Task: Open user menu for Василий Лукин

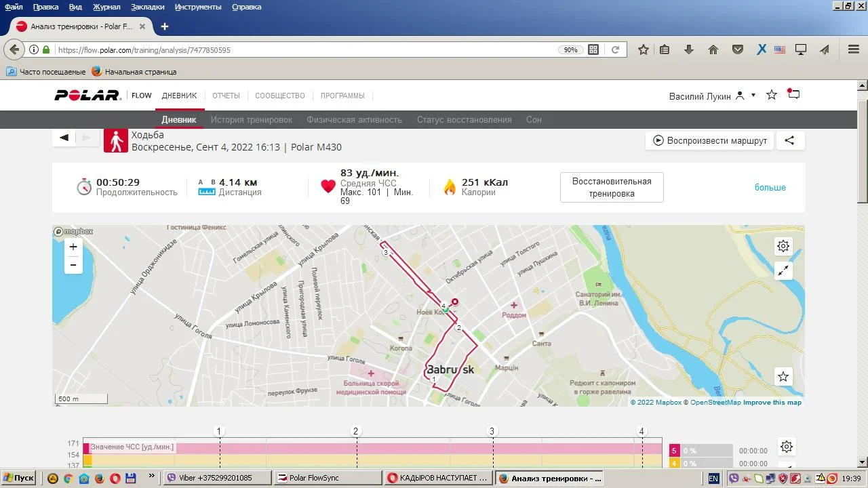Action: click(712, 96)
